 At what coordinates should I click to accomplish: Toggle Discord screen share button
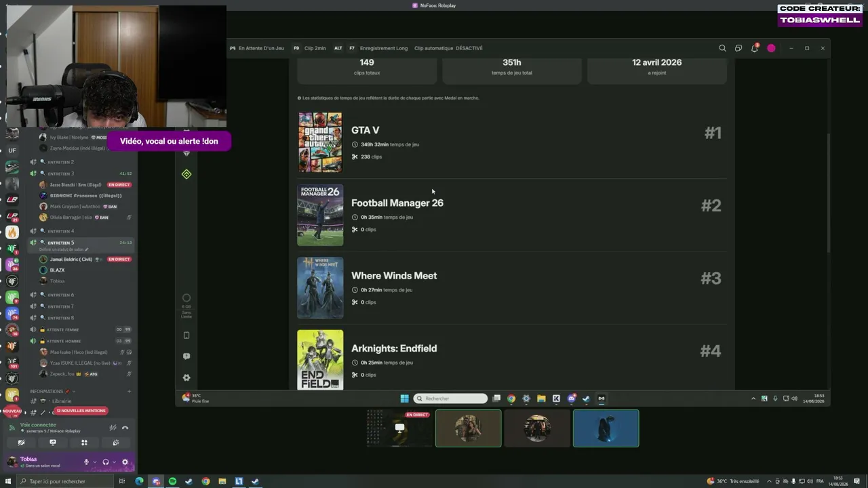53,443
